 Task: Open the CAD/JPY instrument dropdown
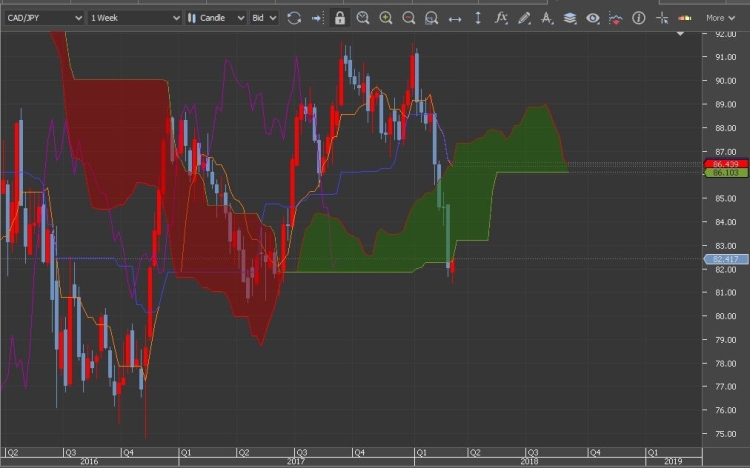coord(44,18)
